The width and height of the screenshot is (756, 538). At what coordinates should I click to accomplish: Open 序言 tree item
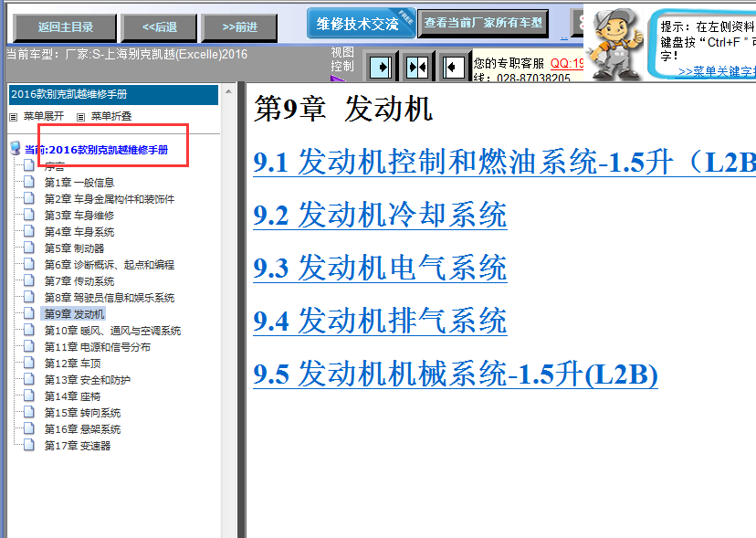(54, 167)
